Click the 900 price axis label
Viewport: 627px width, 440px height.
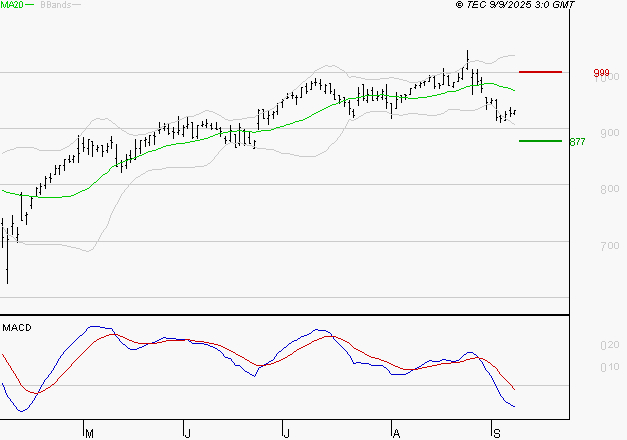[x=610, y=133]
